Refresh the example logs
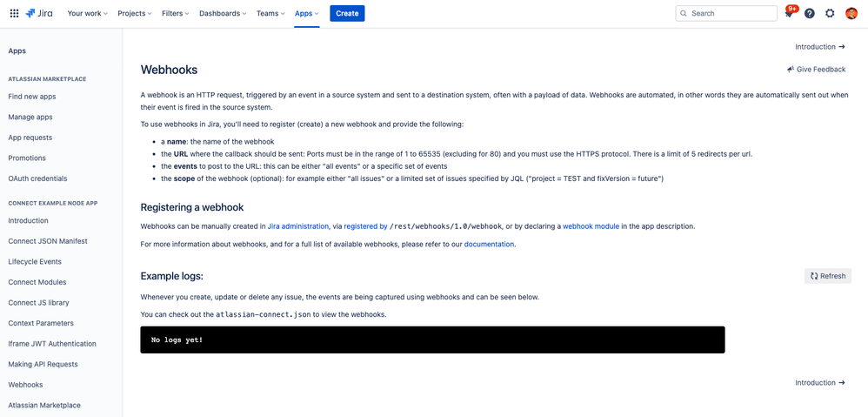Screen dimensions: 868x417 coord(828,276)
